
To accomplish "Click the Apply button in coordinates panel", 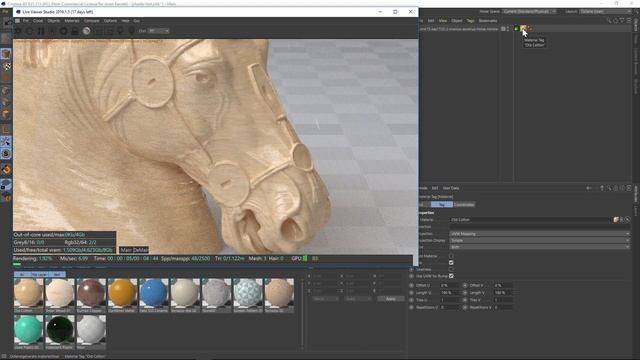I will pos(391,299).
